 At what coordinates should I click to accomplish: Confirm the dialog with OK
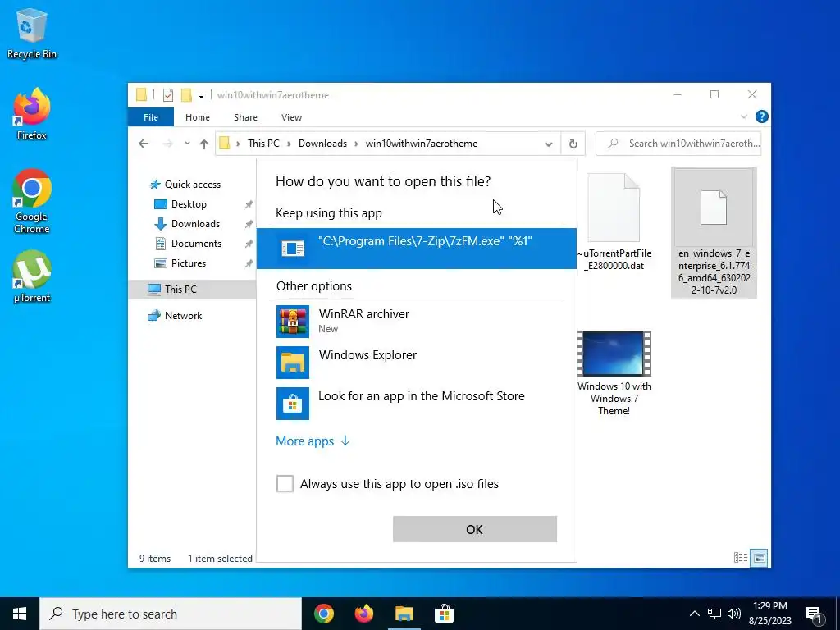click(475, 529)
